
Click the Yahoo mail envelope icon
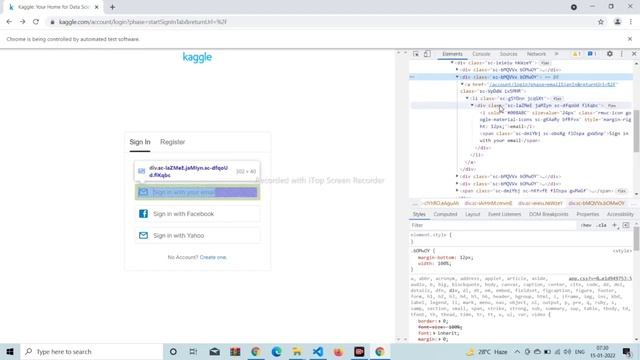click(x=143, y=236)
